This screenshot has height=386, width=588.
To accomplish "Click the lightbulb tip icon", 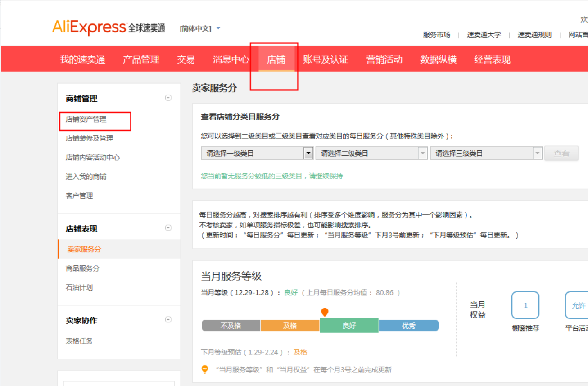I will [205, 369].
